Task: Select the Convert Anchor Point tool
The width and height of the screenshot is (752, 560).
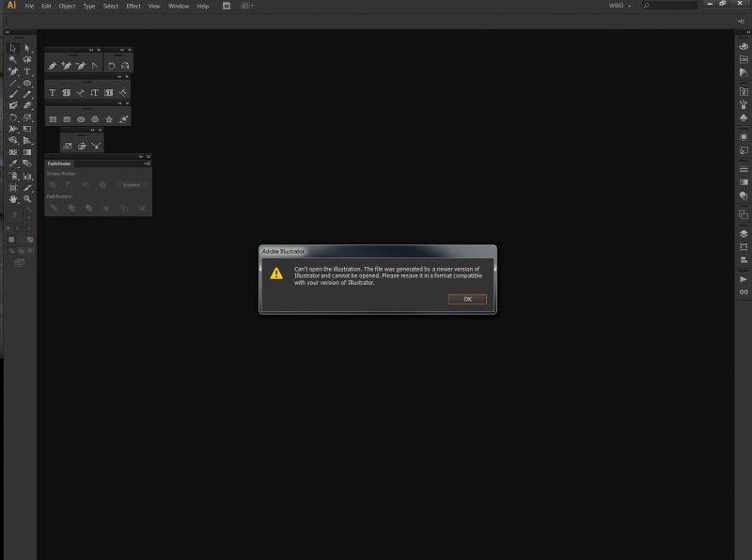Action: 95,66
